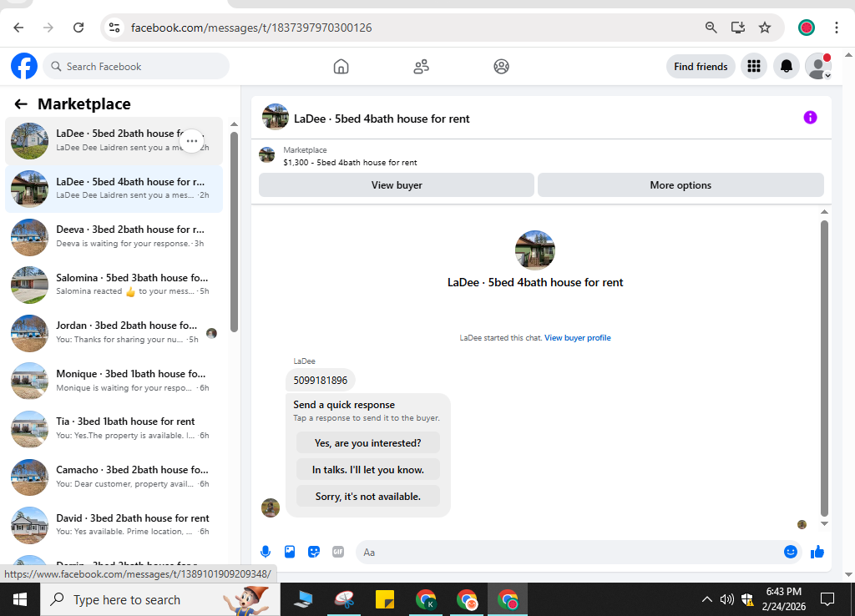
Task: Open the emoji picker in message box
Action: [790, 552]
